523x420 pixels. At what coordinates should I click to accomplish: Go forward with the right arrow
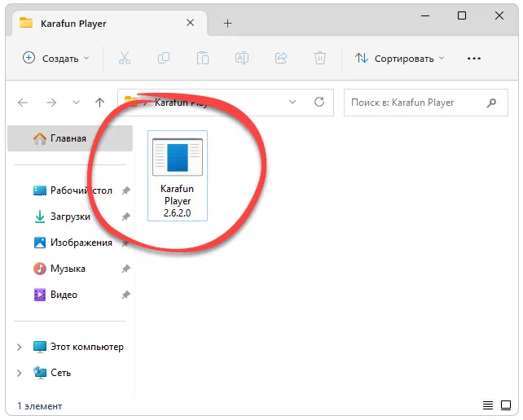pyautogui.click(x=51, y=103)
